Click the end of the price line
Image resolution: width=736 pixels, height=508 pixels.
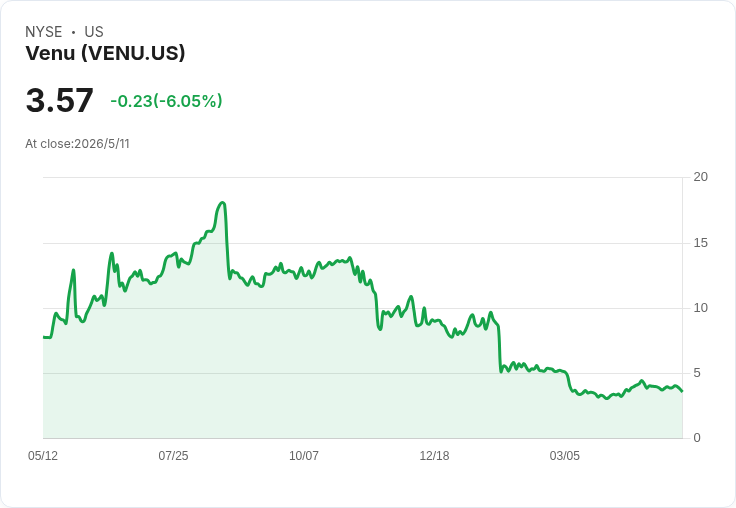[682, 391]
